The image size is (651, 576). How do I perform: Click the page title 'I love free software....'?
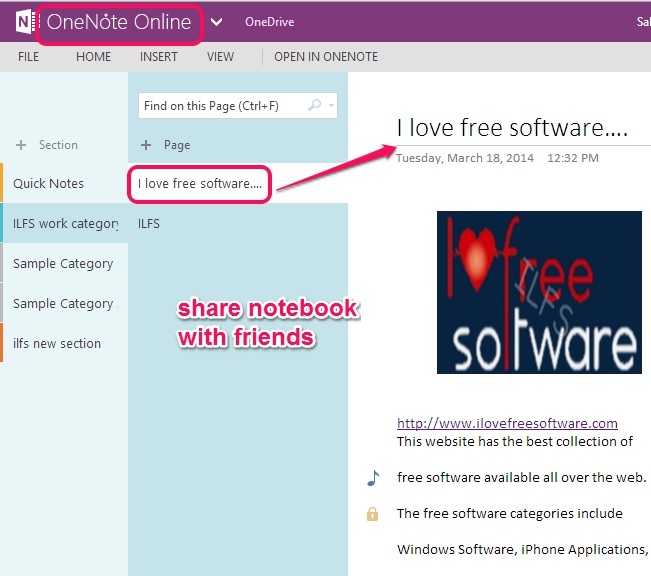[512, 127]
